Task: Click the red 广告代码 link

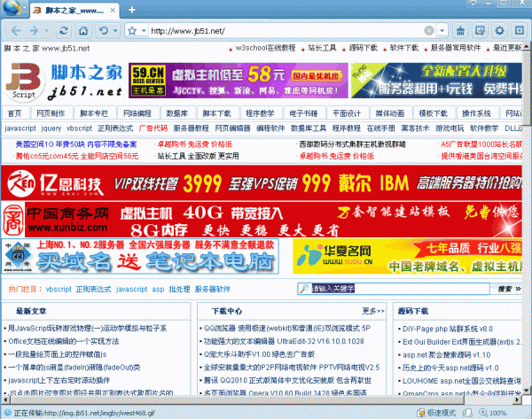Action: [153, 128]
